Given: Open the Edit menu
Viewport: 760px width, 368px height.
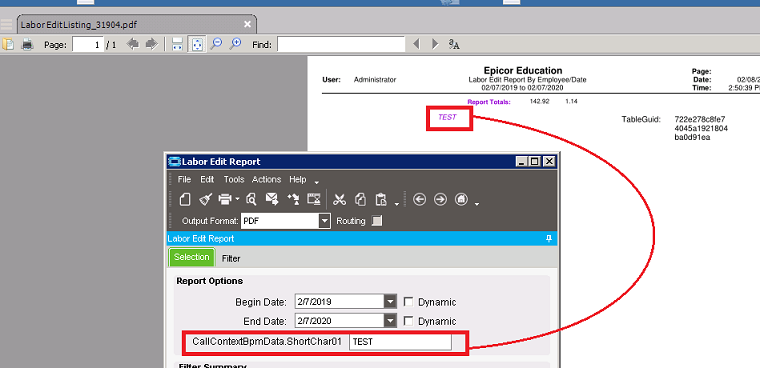Looking at the screenshot, I should [x=207, y=179].
